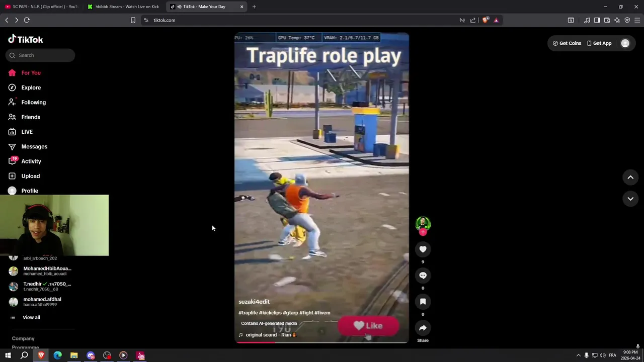Open Brave Rewards triangle icon
This screenshot has width=644, height=362.
496,20
